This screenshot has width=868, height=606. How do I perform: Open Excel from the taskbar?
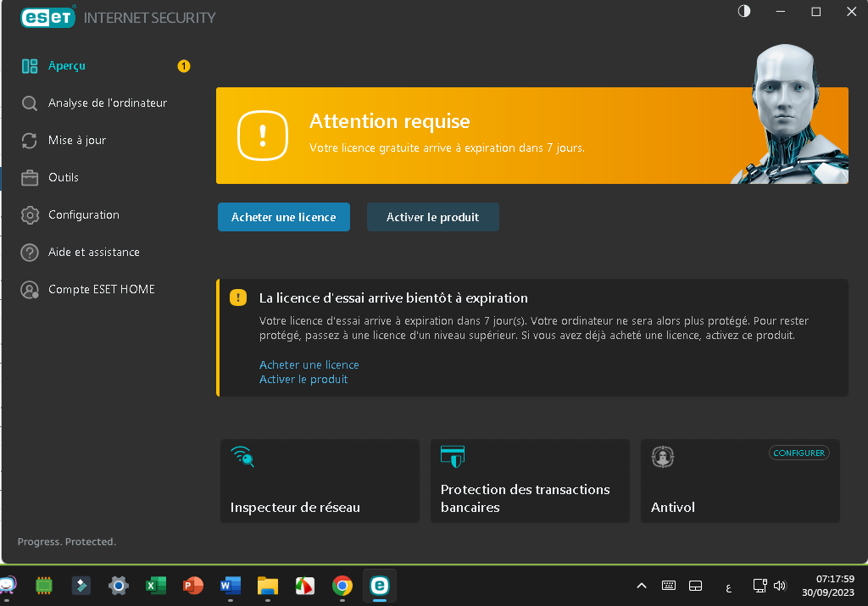point(156,586)
